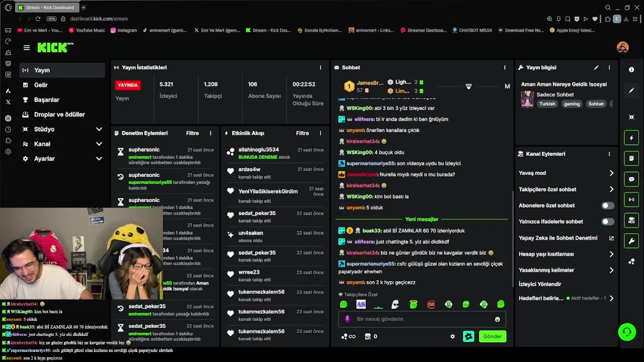644x362 pixels.
Task: Open the Etkinlik Akışı three-dot menu
Action: pyautogui.click(x=320, y=133)
